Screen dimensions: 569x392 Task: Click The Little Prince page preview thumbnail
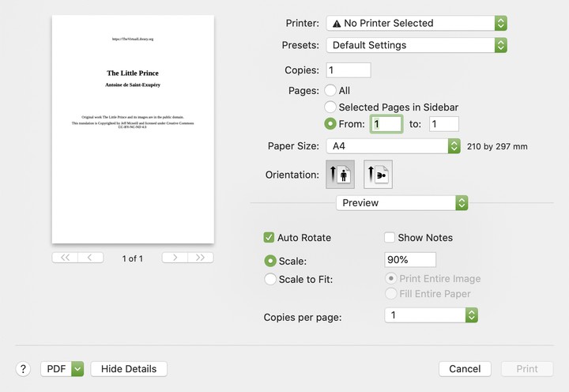[x=133, y=129]
